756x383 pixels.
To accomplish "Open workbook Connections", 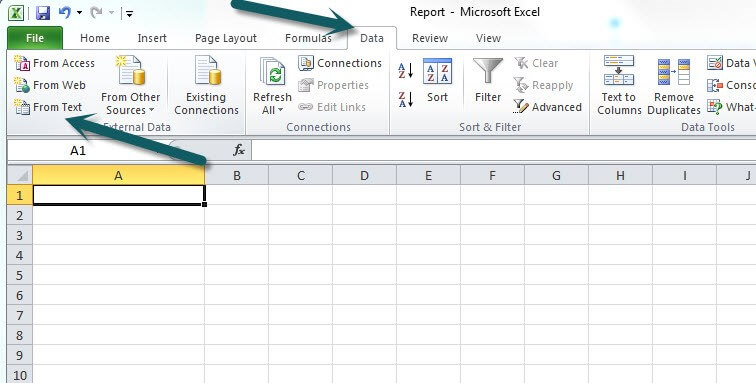I will (x=340, y=63).
